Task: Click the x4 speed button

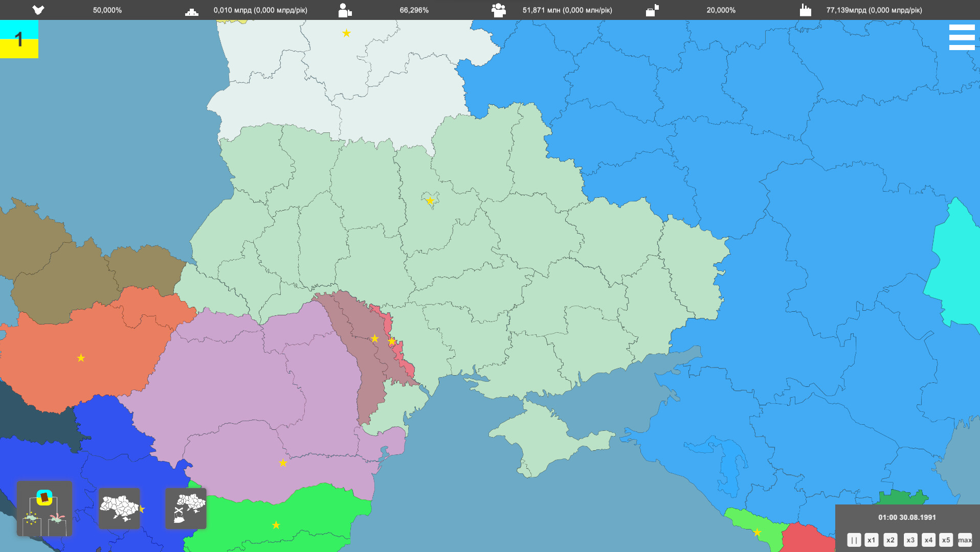Action: [928, 539]
